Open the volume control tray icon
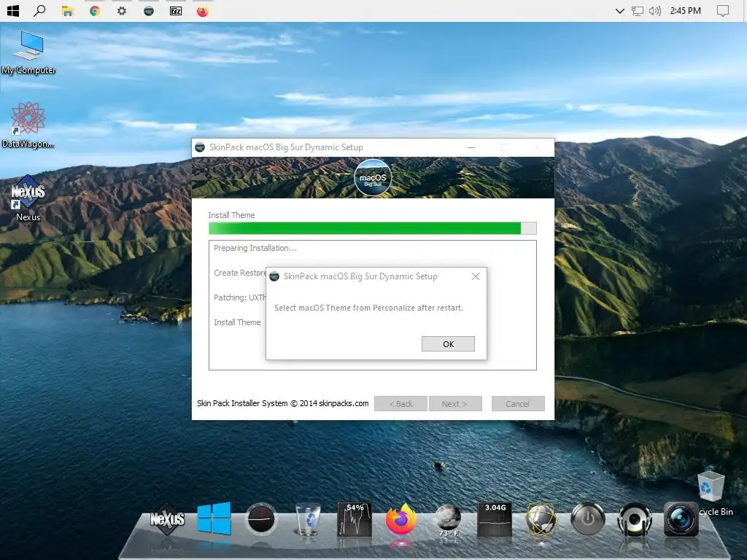The image size is (747, 560). click(x=655, y=11)
